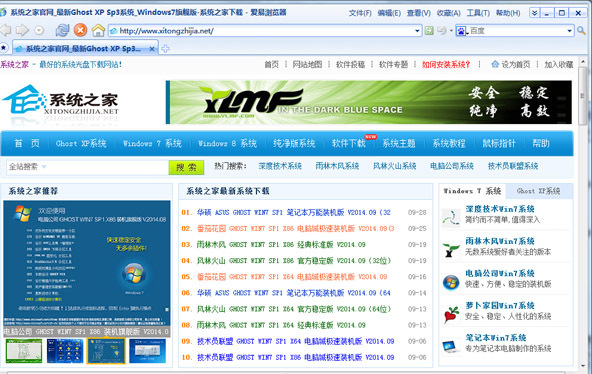The width and height of the screenshot is (592, 374).
Task: Click the magnifier search icon
Action: pyautogui.click(x=581, y=31)
